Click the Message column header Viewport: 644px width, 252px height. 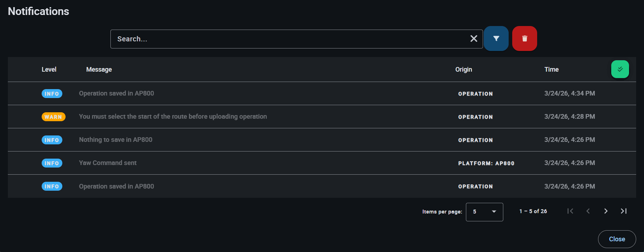coord(99,70)
